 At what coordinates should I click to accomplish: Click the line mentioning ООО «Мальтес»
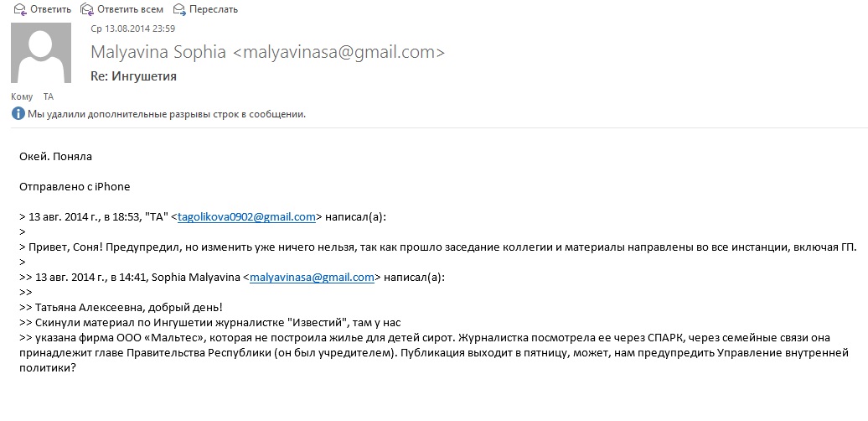pos(436,337)
